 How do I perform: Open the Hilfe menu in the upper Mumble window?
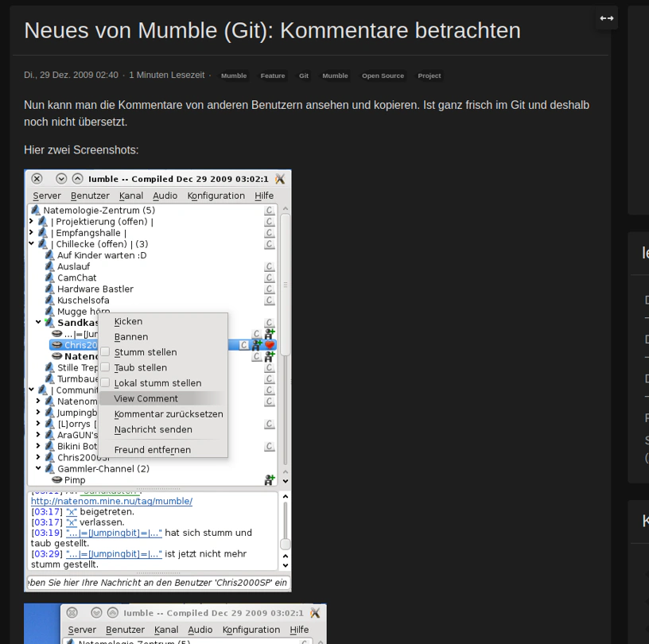pos(264,196)
